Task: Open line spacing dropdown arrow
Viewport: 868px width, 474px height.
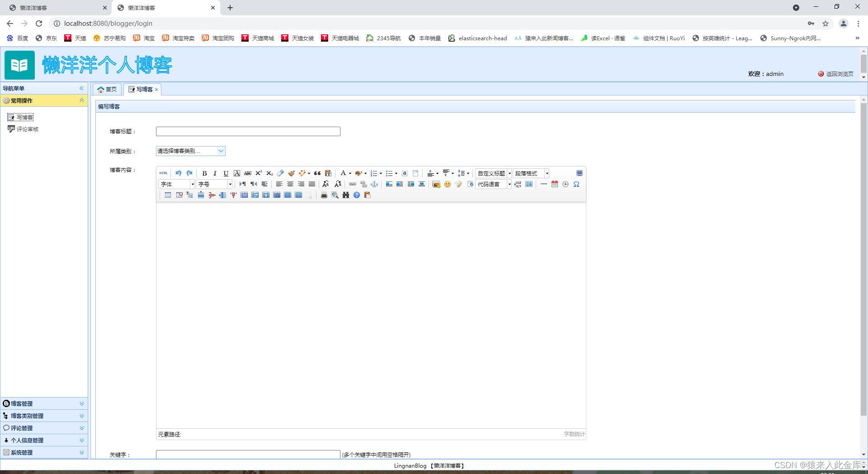Action: 468,173
